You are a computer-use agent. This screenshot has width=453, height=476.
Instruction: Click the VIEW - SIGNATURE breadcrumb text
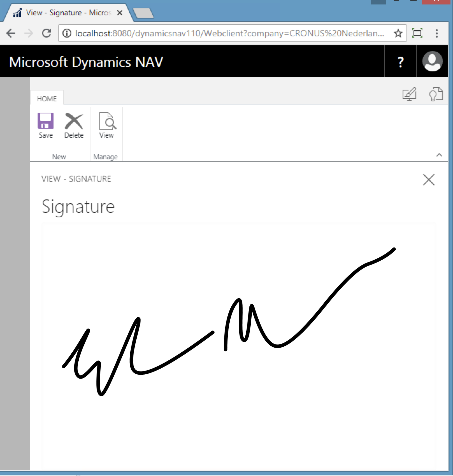pyautogui.click(x=76, y=179)
